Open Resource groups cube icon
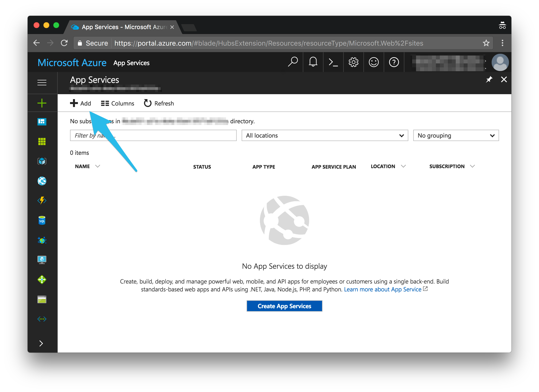The image size is (539, 392). coord(42,161)
